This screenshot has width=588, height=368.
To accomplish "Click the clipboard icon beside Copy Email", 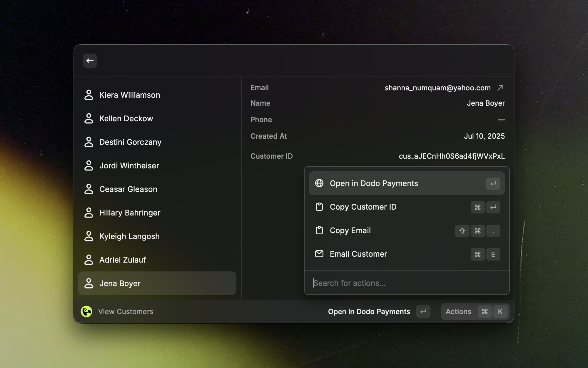I will point(319,231).
